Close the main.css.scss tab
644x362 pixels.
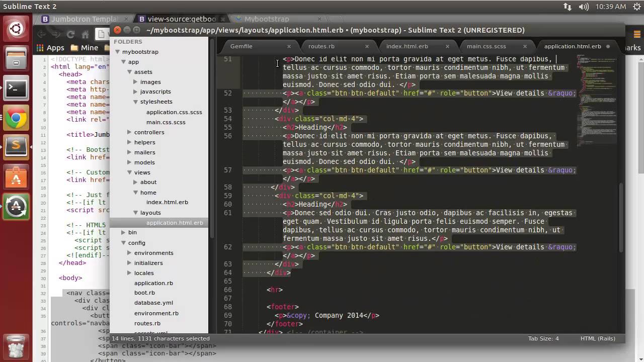pos(525,46)
